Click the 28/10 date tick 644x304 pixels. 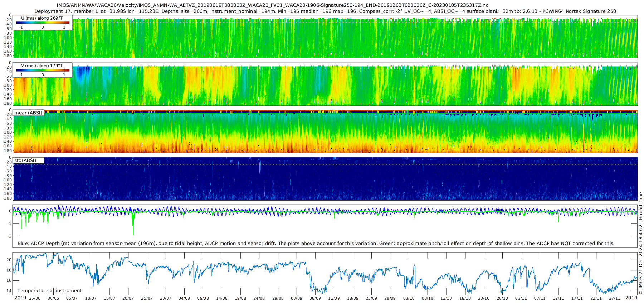[502, 298]
